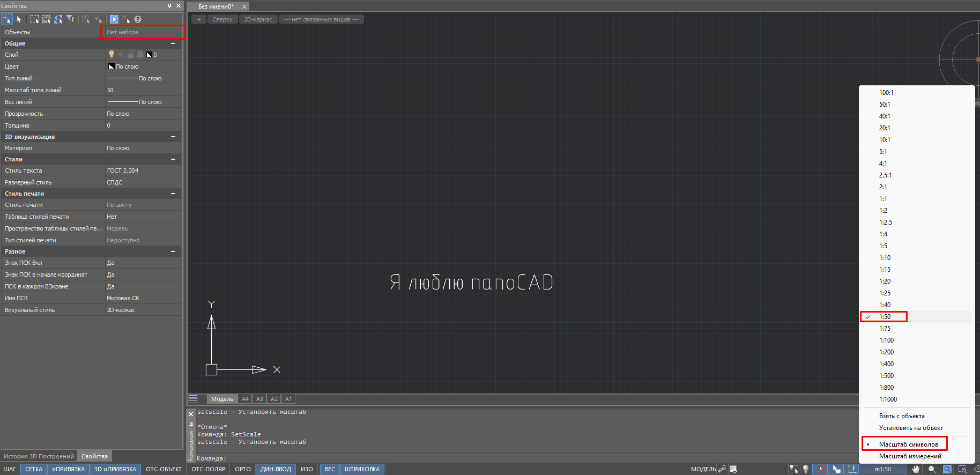Open help with the question mark icon

[x=138, y=19]
